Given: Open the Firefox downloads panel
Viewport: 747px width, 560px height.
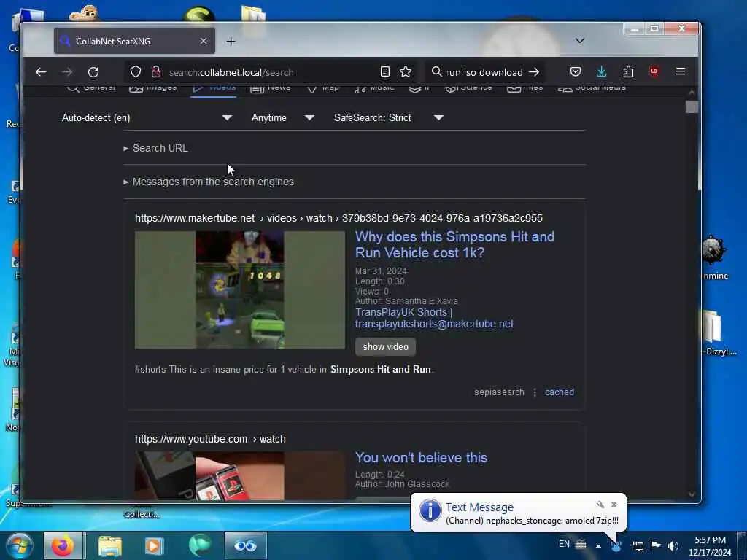Looking at the screenshot, I should [x=601, y=72].
